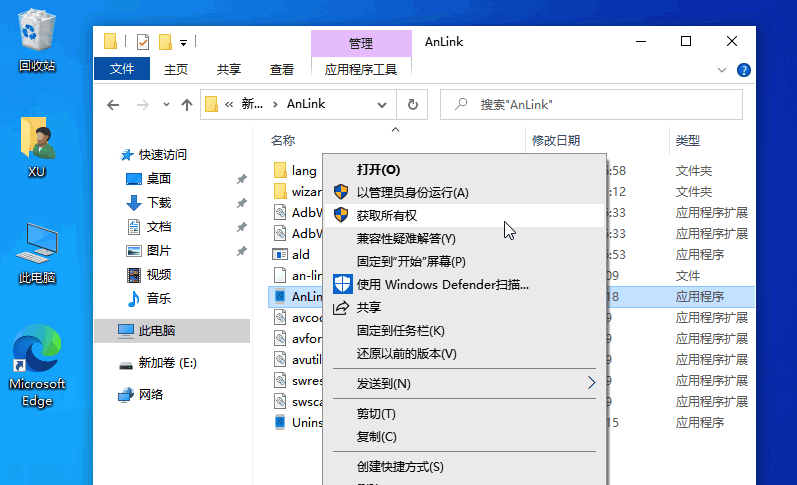This screenshot has width=797, height=485.
Task: Choose Take Ownership (获取所有权) menu entry
Action: point(465,215)
